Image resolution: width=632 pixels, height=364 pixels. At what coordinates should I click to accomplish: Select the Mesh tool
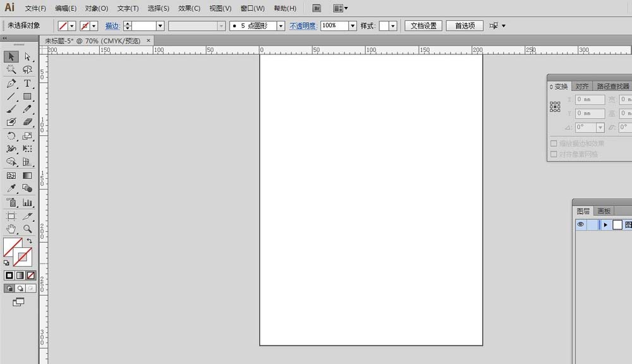pos(11,176)
